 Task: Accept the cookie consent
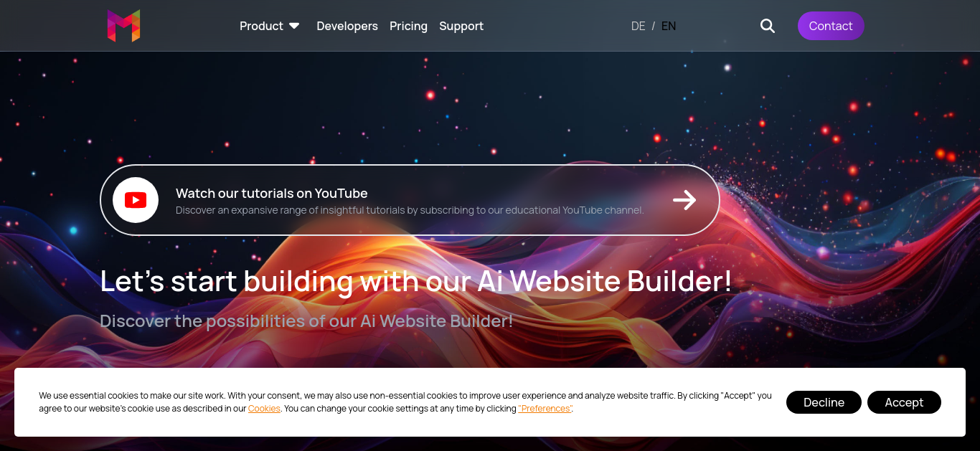coord(904,402)
